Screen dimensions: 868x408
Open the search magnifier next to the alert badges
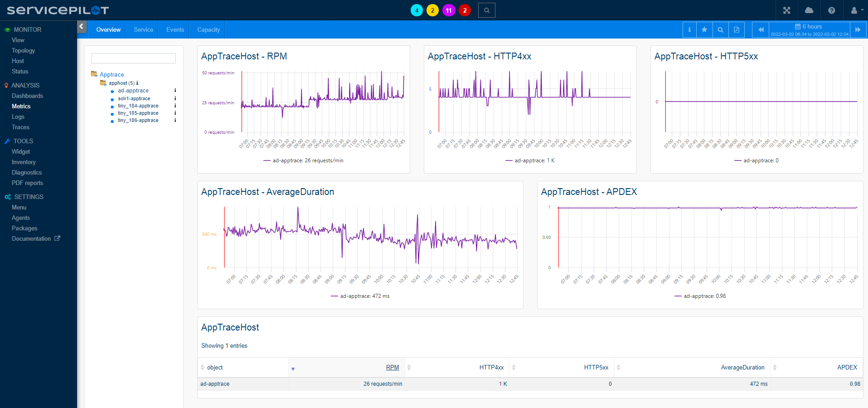coord(486,10)
